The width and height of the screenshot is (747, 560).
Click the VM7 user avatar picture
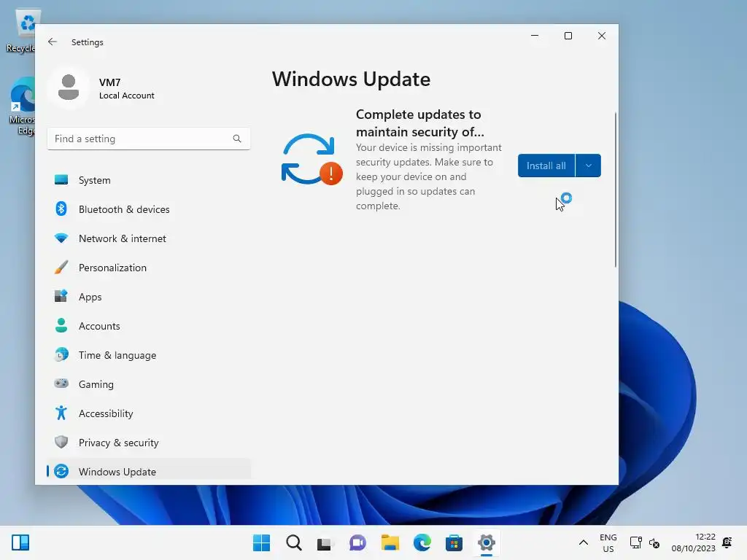click(x=68, y=87)
